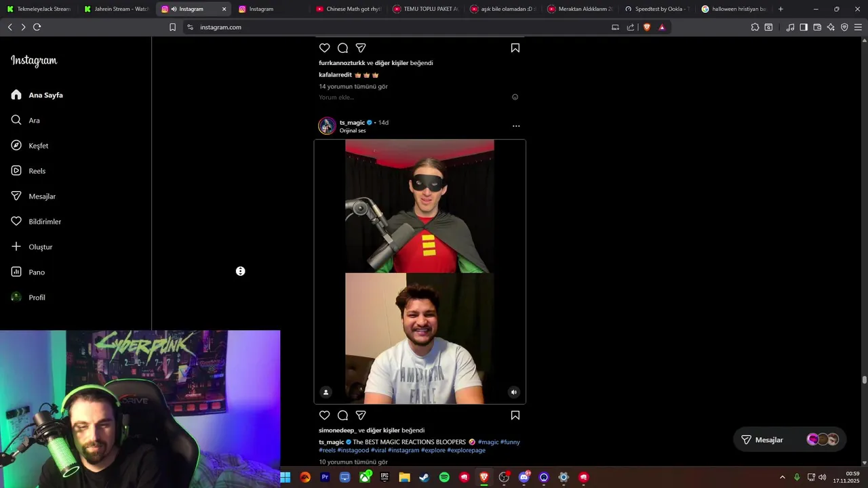
Task: View all 10 comments on ts_magic post
Action: (x=353, y=462)
